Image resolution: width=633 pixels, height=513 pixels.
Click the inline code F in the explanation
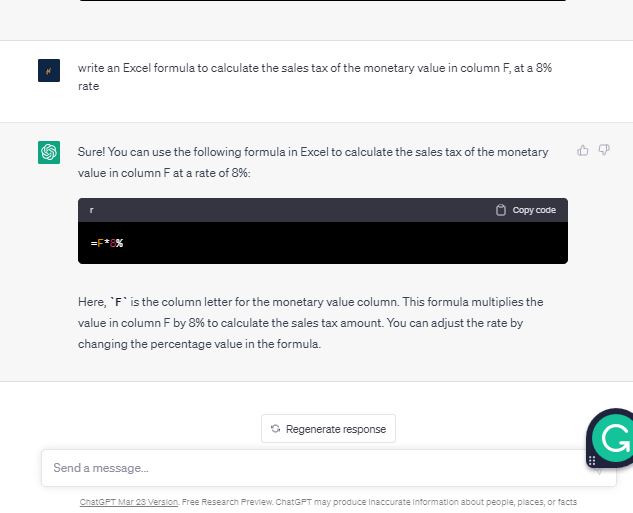click(118, 302)
